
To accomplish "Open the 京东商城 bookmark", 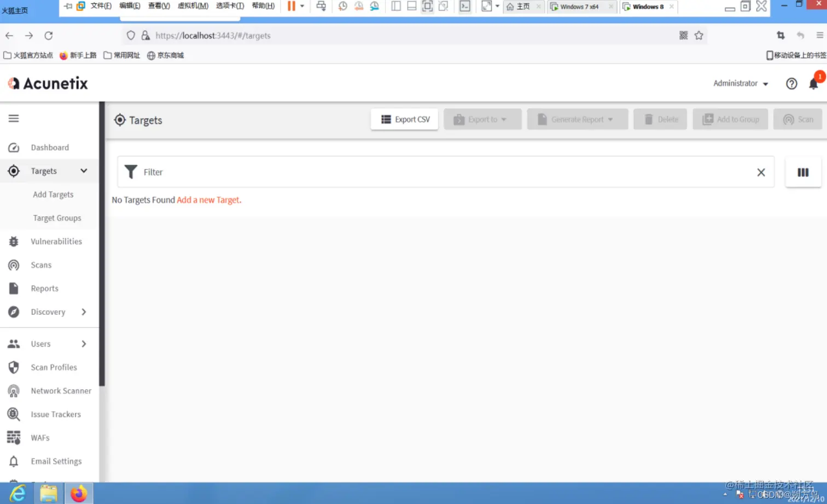I will pos(166,55).
